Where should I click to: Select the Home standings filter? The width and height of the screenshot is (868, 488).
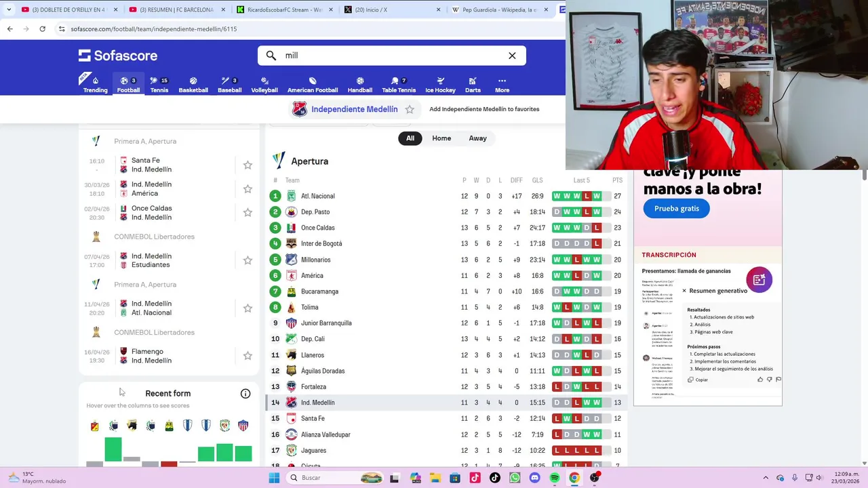point(441,138)
